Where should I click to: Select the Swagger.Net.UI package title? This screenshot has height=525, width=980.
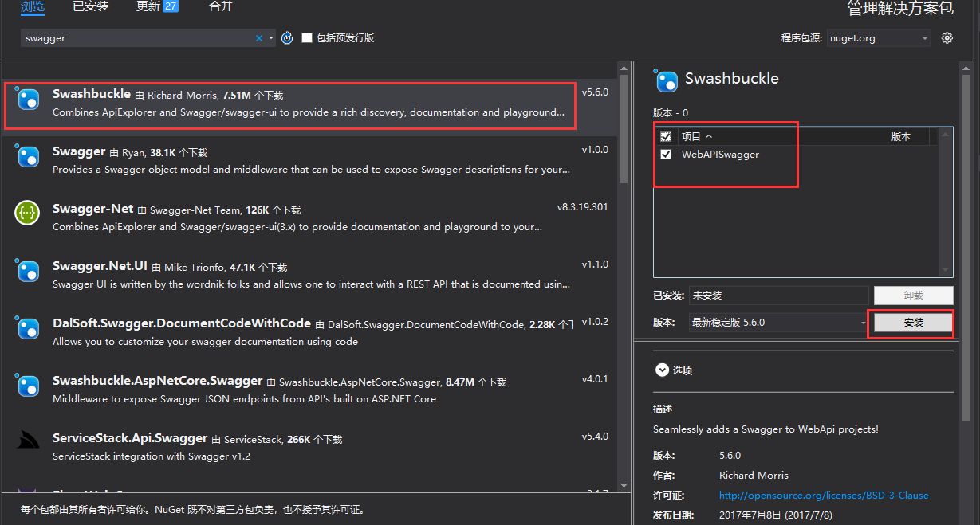(x=100, y=266)
